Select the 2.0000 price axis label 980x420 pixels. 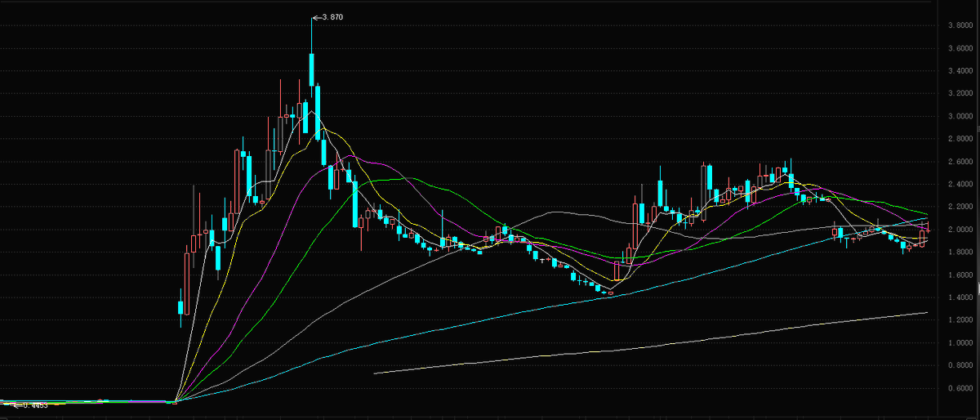click(x=960, y=230)
